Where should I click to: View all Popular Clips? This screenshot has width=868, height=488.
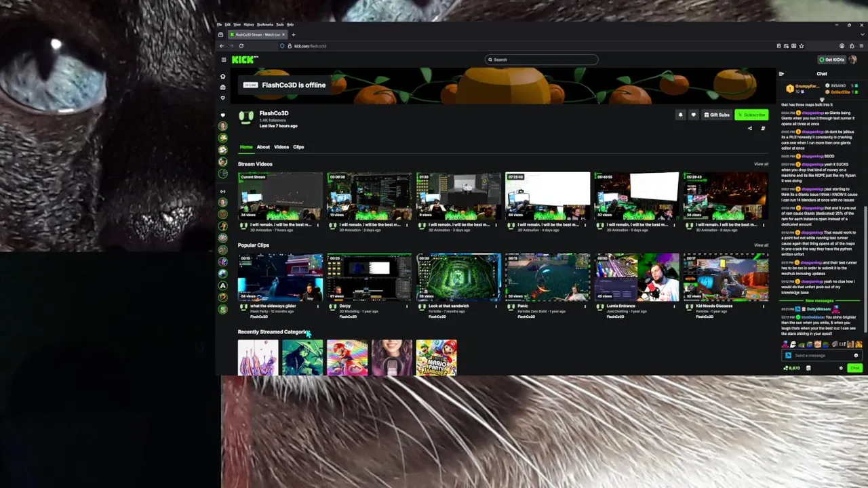coord(761,245)
